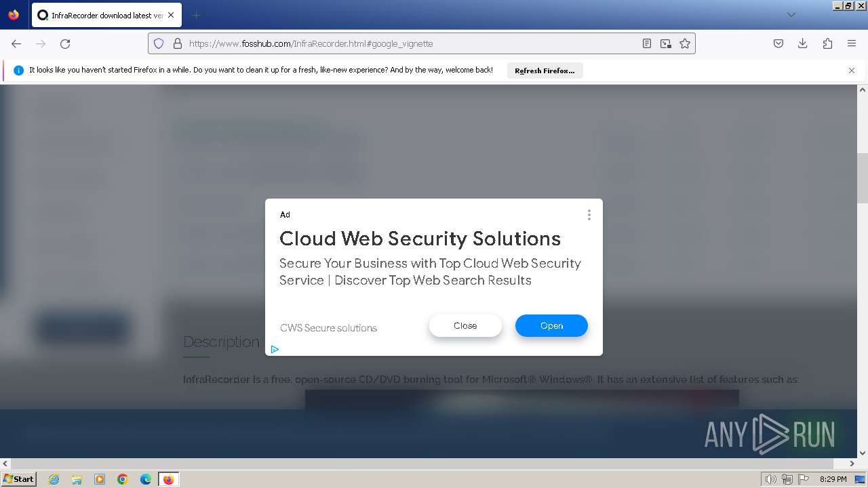Image resolution: width=868 pixels, height=488 pixels.
Task: Click the translate page icon
Action: click(666, 43)
